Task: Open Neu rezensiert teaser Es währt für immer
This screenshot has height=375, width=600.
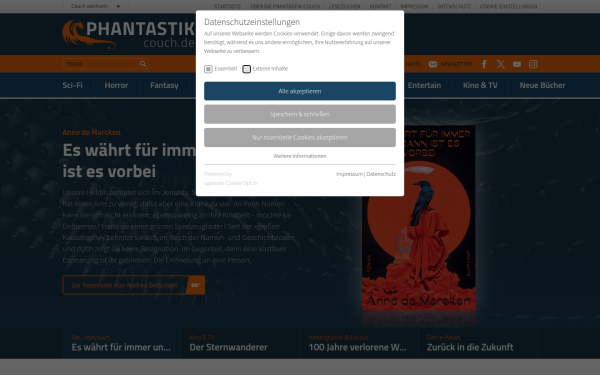Action: click(x=121, y=343)
